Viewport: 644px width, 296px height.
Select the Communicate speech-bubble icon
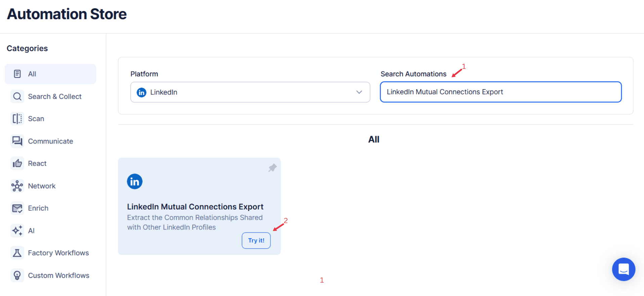pos(17,141)
